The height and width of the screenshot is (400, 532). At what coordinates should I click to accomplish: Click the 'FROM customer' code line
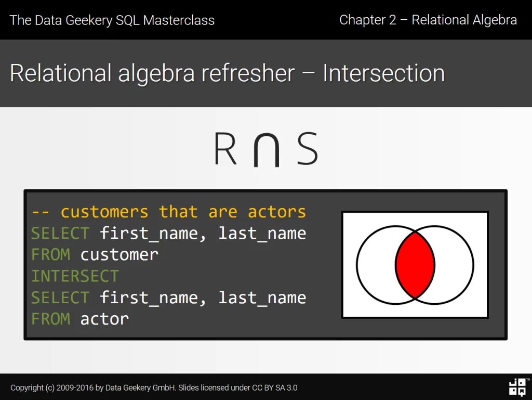[95, 255]
